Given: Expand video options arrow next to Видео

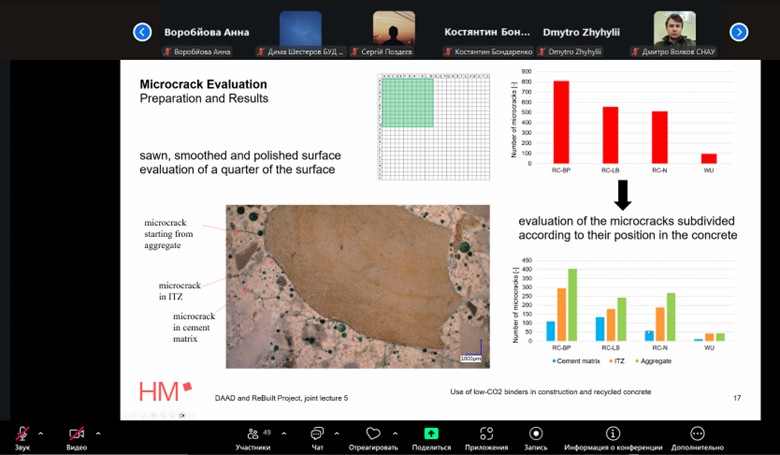Looking at the screenshot, I should [98, 433].
